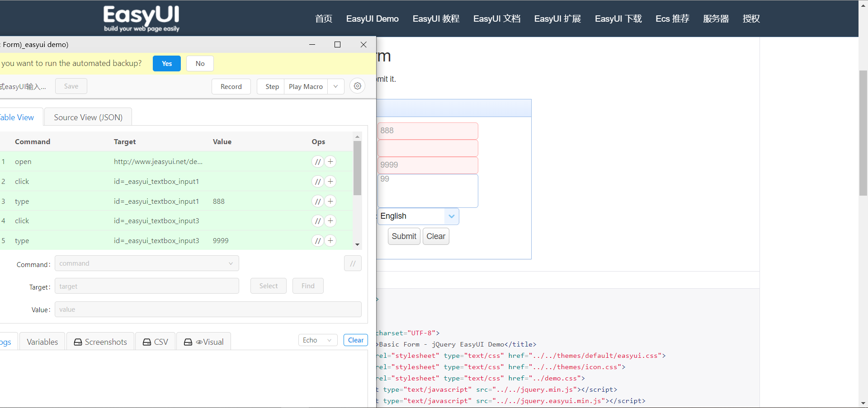This screenshot has height=408, width=868.
Task: Click inside the Value input field
Action: [208, 310]
